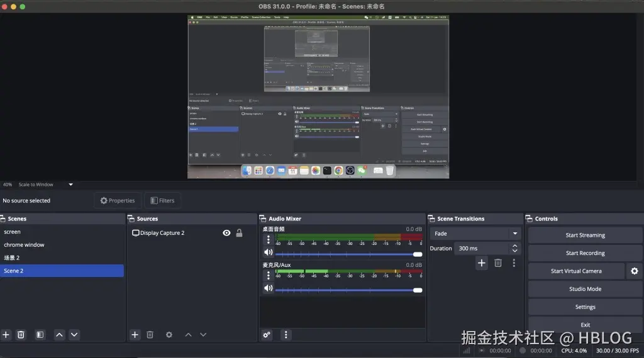The height and width of the screenshot is (358, 644).
Task: Move scene down with arrow
Action: coord(74,335)
